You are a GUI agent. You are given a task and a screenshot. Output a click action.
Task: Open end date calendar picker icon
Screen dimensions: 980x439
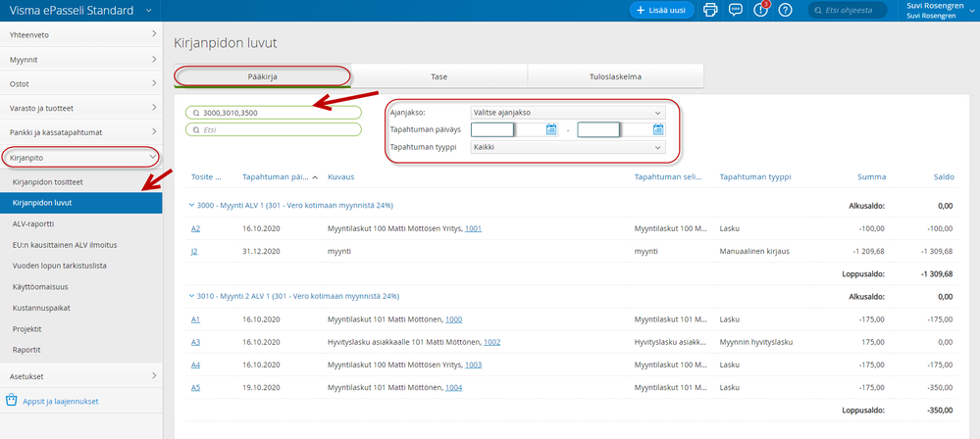tap(658, 129)
